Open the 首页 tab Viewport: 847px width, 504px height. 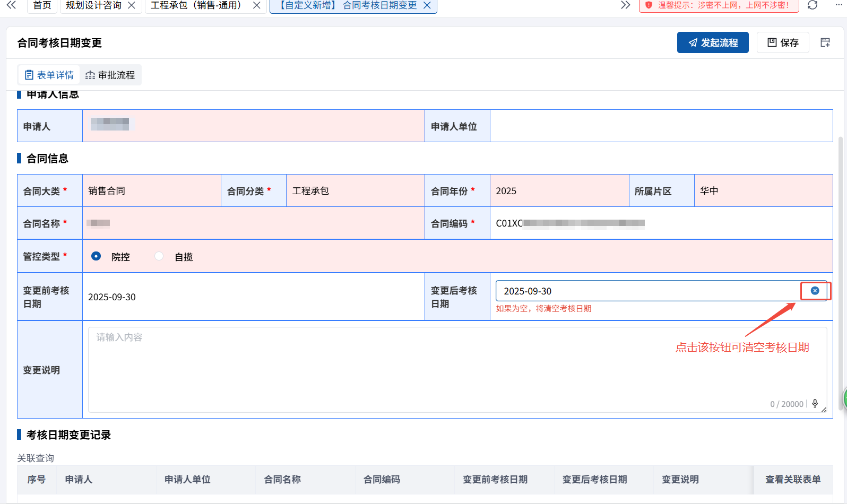coord(42,5)
